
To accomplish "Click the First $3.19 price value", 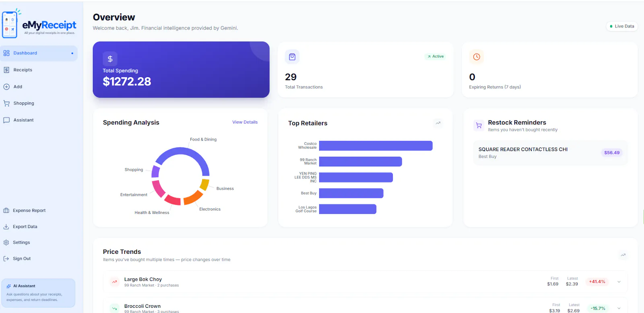I will pyautogui.click(x=555, y=311).
